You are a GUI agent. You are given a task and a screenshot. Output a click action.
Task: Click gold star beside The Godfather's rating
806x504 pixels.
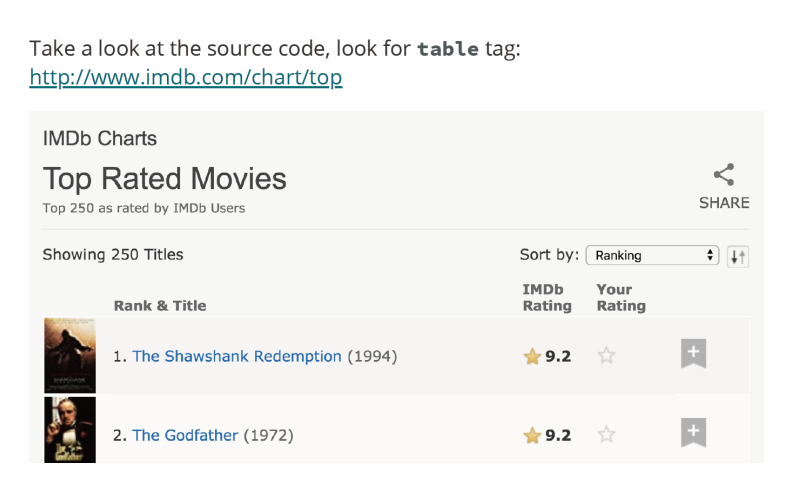pos(532,435)
